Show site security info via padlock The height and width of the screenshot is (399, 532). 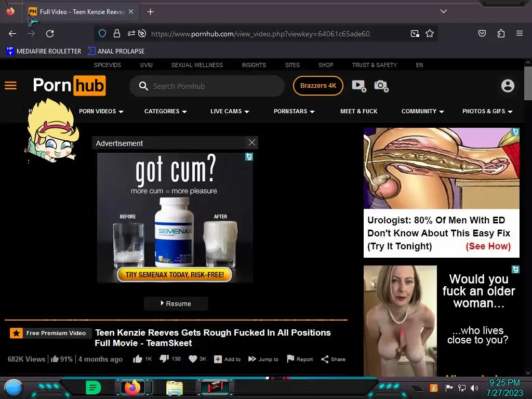click(117, 33)
